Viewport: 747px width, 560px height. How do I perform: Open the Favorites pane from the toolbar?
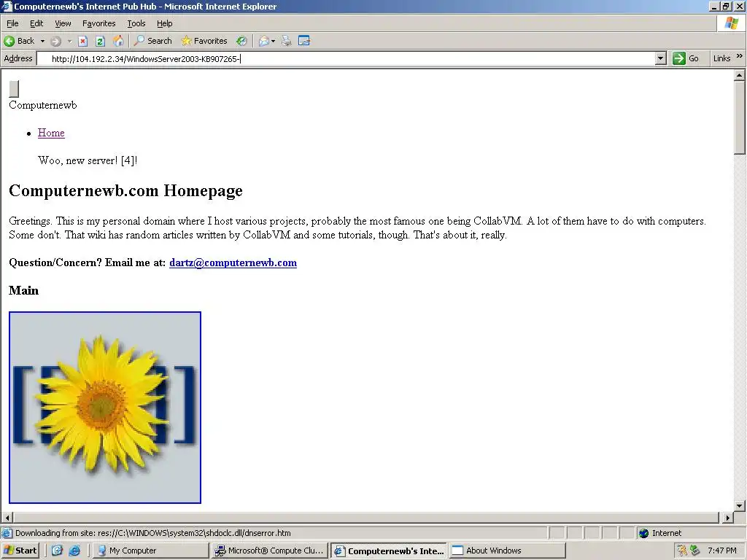pos(204,41)
